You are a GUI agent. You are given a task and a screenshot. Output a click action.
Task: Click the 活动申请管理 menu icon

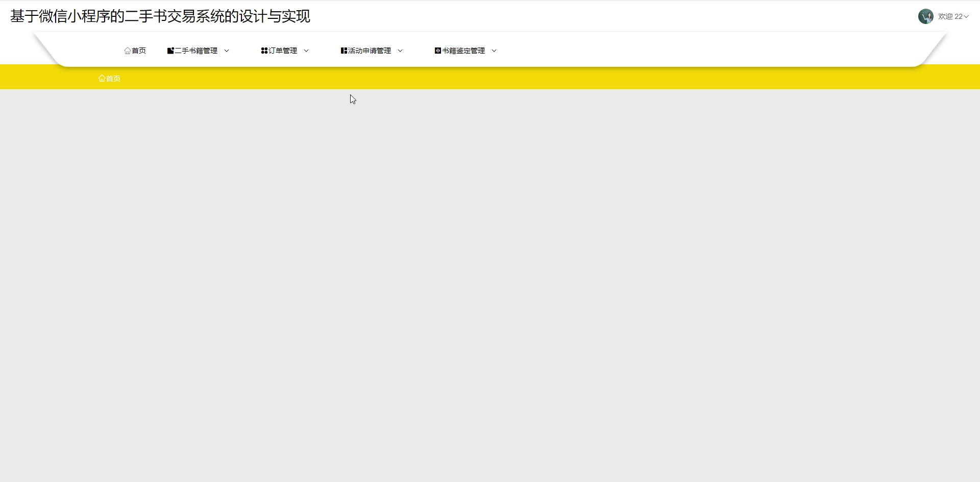click(344, 51)
